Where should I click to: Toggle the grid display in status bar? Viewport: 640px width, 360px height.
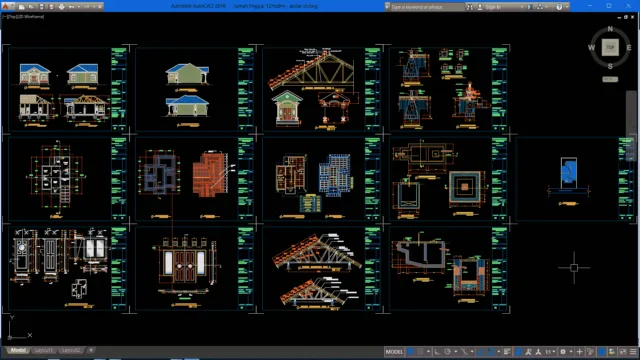411,351
